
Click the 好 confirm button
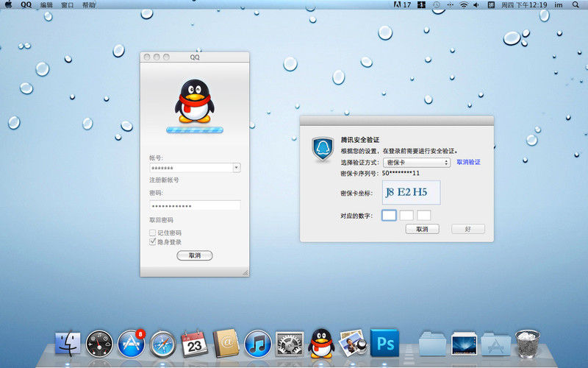click(468, 229)
